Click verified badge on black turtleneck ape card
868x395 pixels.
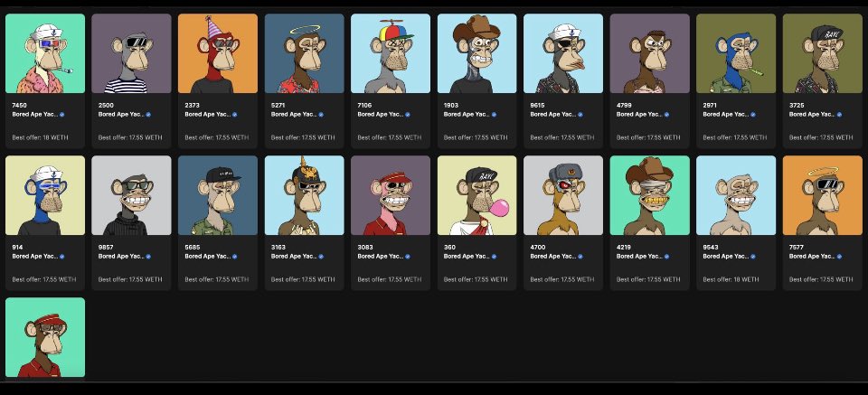point(148,256)
